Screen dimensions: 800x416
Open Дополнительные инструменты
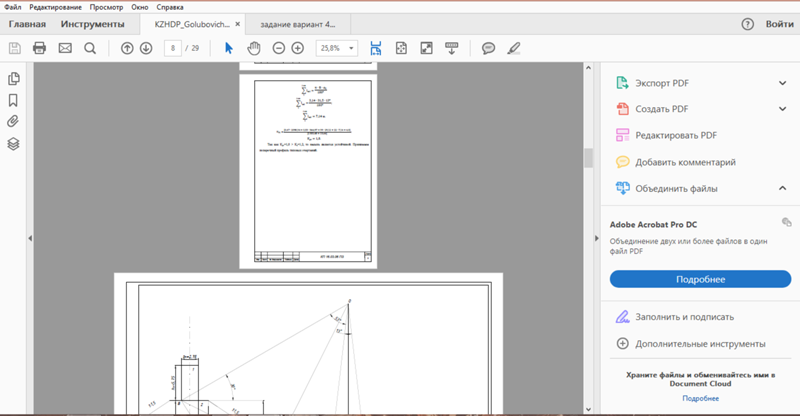(700, 344)
